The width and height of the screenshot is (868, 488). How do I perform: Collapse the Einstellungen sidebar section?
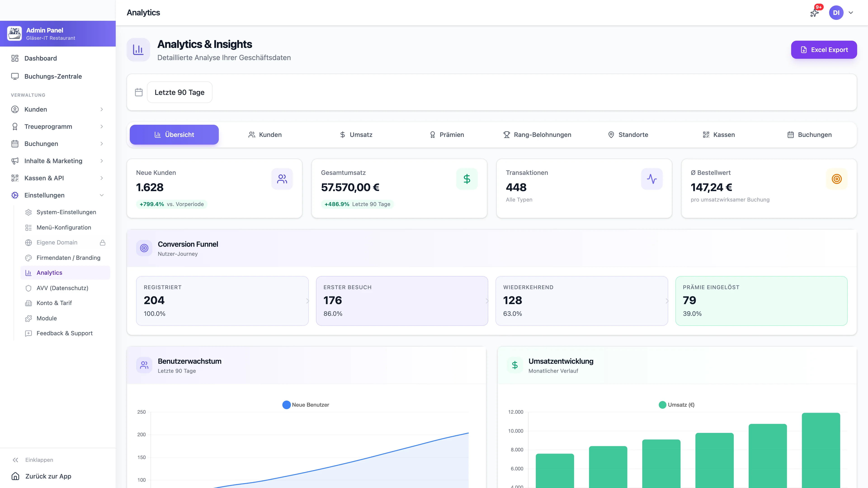pos(58,195)
